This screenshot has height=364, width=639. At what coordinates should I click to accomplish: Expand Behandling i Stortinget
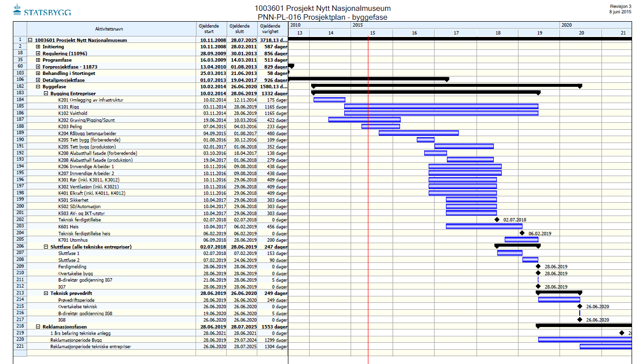[38, 73]
